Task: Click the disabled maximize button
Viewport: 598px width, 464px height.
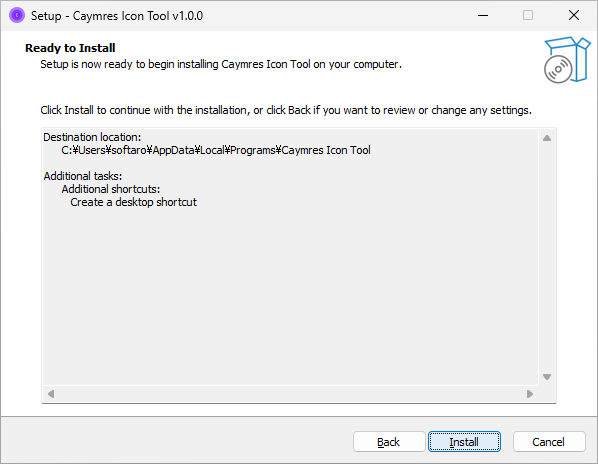Action: [528, 16]
